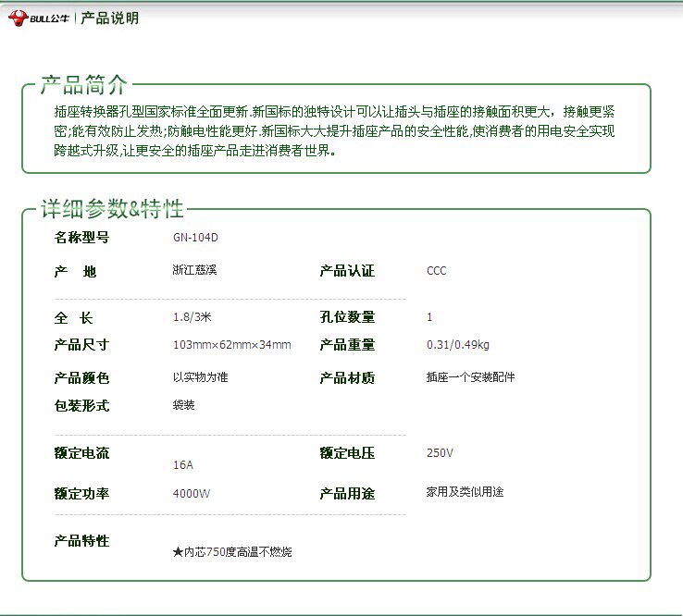Click the 孔位数量 label

(x=347, y=317)
